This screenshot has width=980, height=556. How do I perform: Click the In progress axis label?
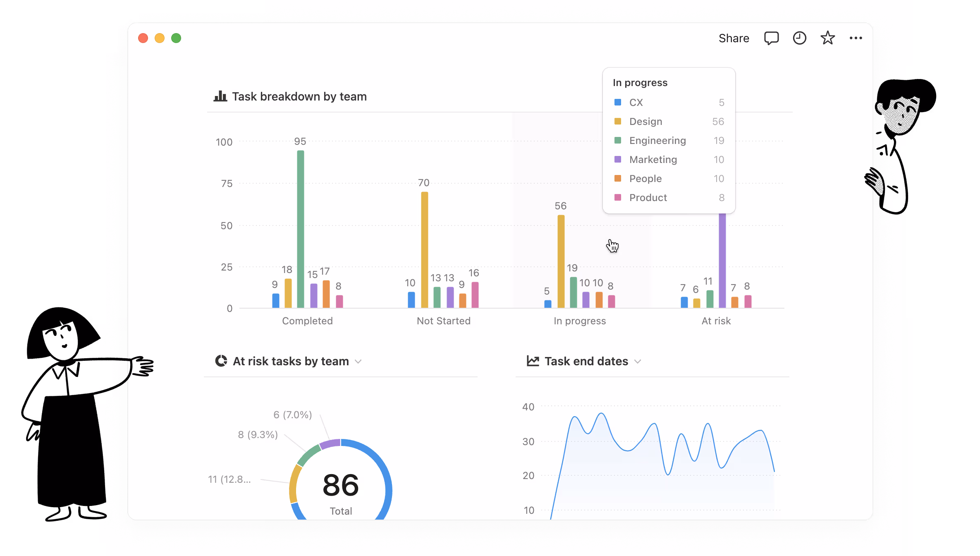coord(579,321)
